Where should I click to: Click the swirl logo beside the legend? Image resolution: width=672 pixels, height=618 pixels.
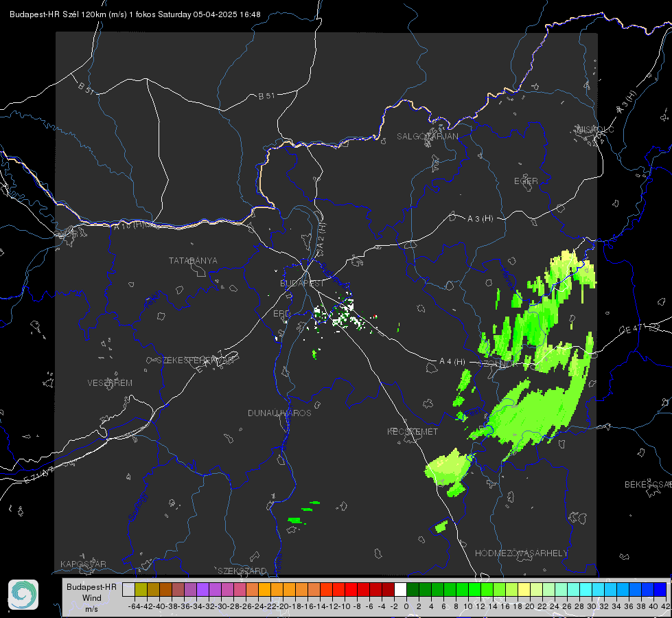pos(23,595)
